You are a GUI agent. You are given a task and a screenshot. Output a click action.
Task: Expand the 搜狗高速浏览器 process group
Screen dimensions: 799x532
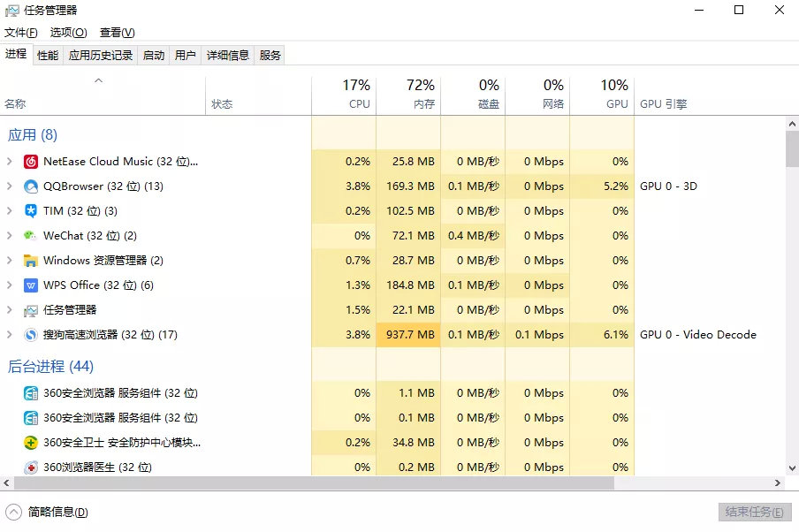pos(9,335)
